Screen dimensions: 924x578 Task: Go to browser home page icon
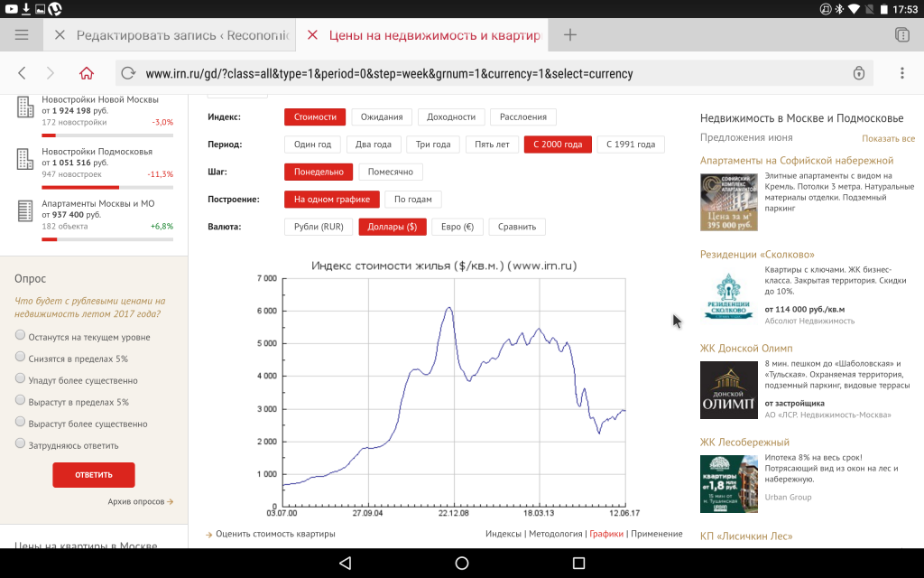[x=87, y=73]
